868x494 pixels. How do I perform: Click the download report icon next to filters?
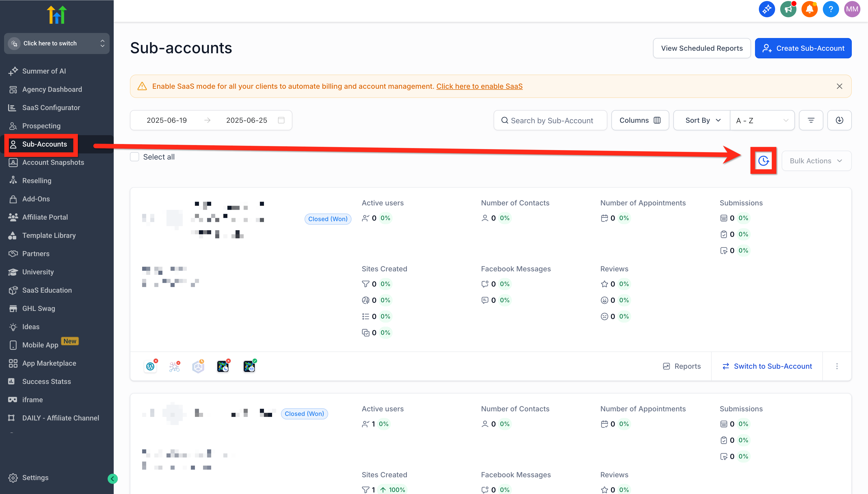click(x=839, y=120)
